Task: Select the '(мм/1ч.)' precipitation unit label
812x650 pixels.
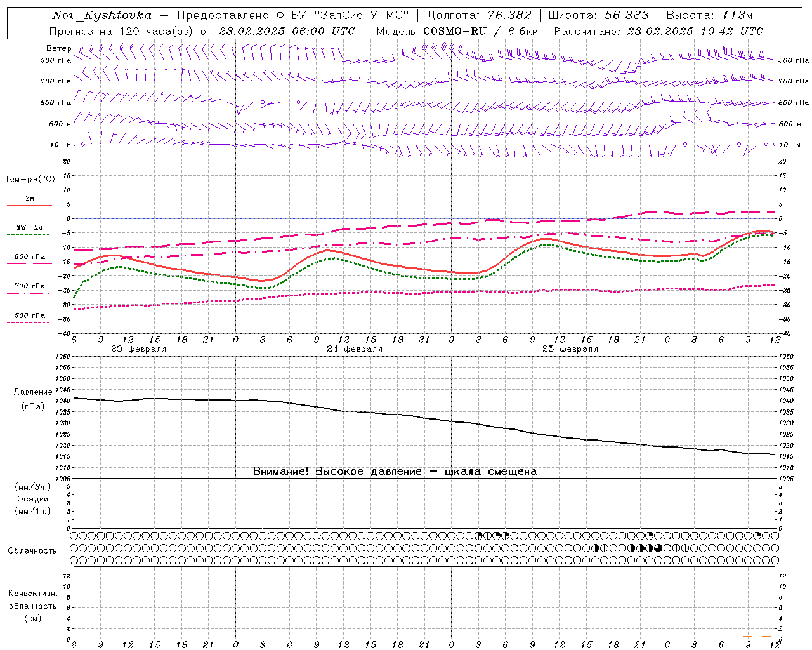Action: coord(33,511)
